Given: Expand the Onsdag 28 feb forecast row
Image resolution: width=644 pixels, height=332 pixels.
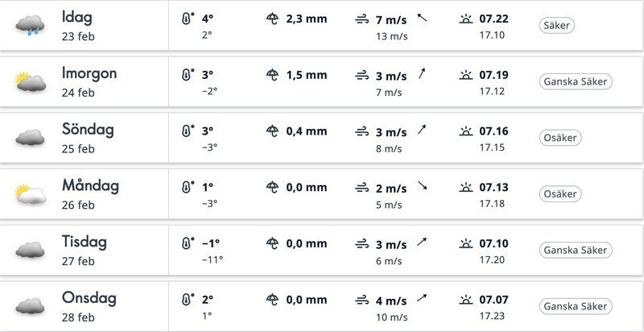Looking at the screenshot, I should point(322,306).
